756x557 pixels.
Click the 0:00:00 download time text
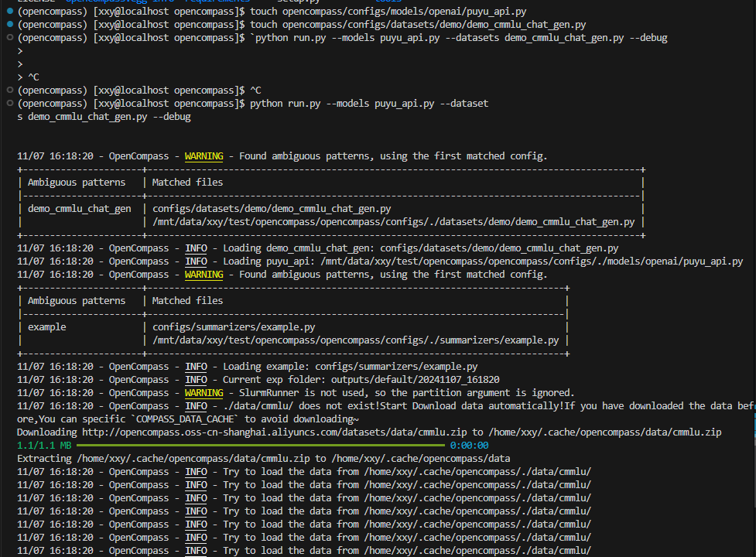point(469,446)
